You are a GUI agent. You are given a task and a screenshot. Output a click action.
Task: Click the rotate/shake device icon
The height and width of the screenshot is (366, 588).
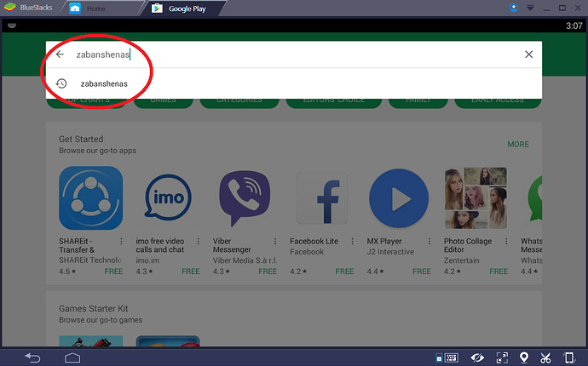569,357
